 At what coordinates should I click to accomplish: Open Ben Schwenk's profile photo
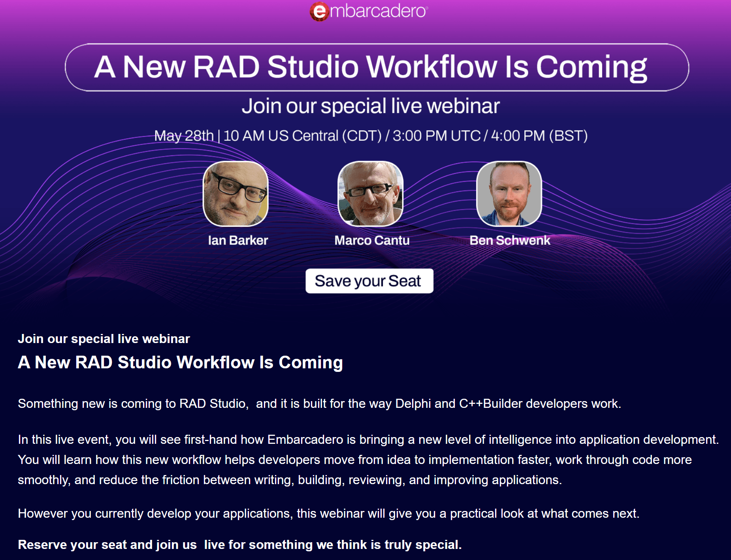pos(509,194)
